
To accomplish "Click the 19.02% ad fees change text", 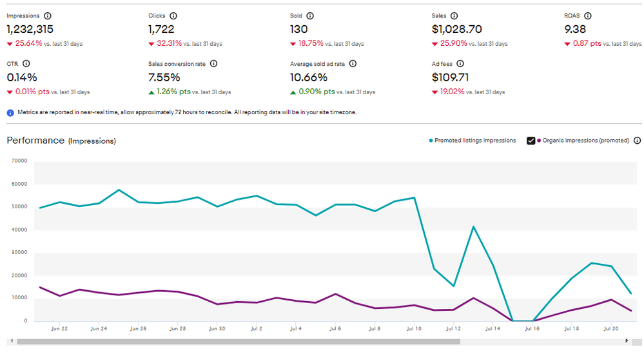I will pyautogui.click(x=452, y=92).
